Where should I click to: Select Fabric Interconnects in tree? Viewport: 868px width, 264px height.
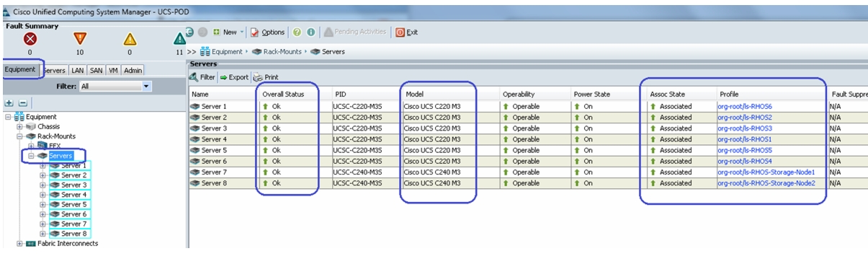62,244
